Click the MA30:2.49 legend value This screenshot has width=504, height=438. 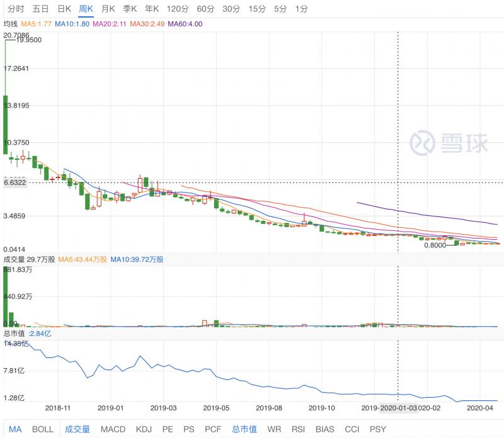[x=147, y=24]
